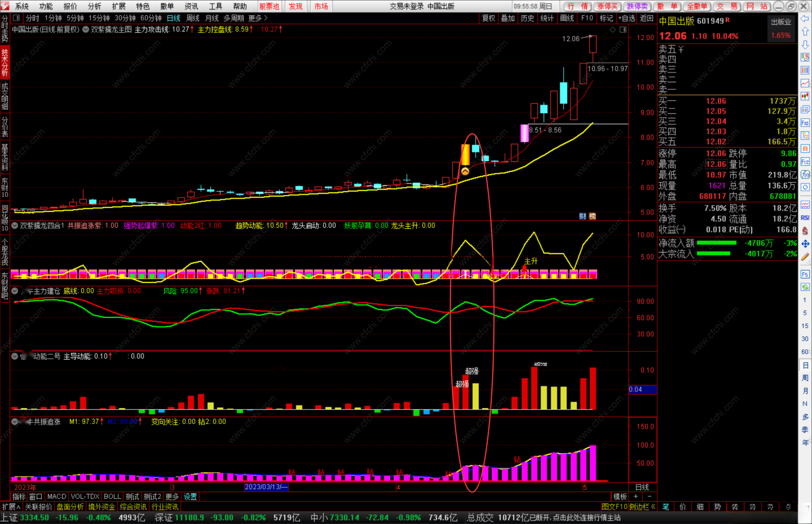Collapse the 侧边栏 sidebar toggle
This screenshot has height=524, width=812.
(x=642, y=507)
